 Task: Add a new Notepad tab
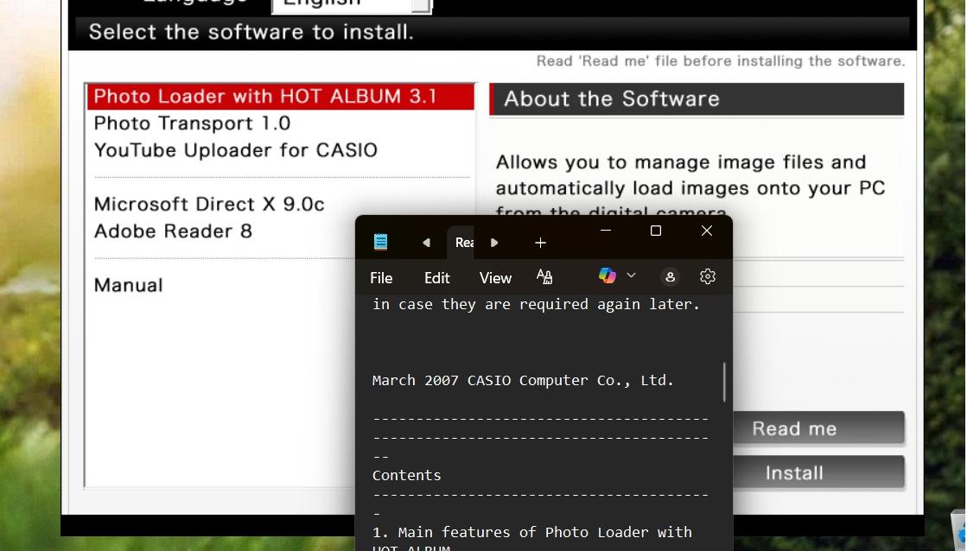click(540, 243)
